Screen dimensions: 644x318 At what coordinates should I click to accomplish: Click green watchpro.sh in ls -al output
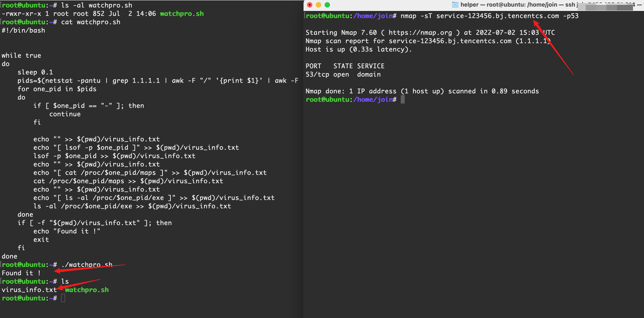tap(182, 13)
